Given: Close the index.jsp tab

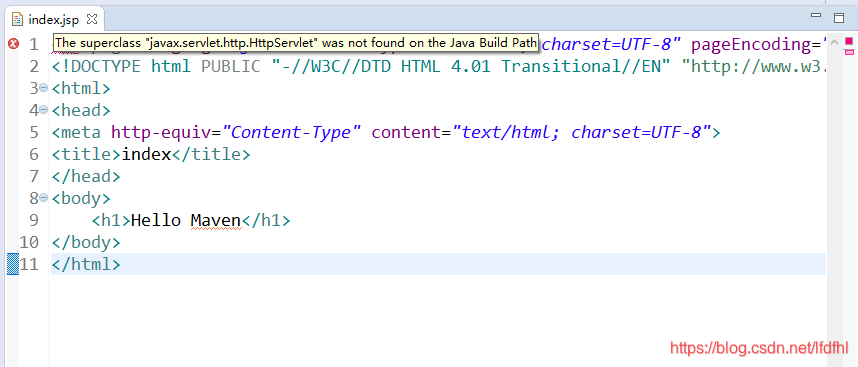Looking at the screenshot, I should coord(92,19).
